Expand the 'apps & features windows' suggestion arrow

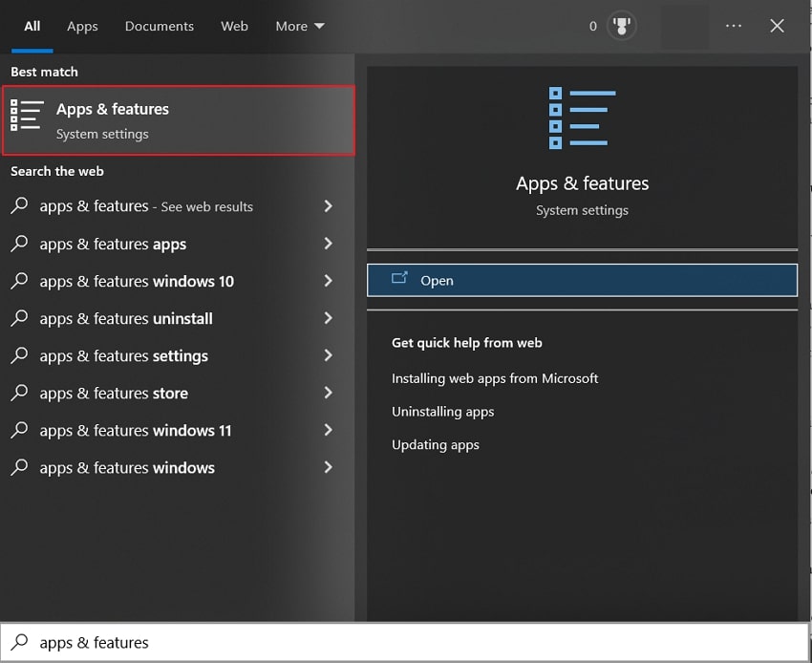pos(328,467)
